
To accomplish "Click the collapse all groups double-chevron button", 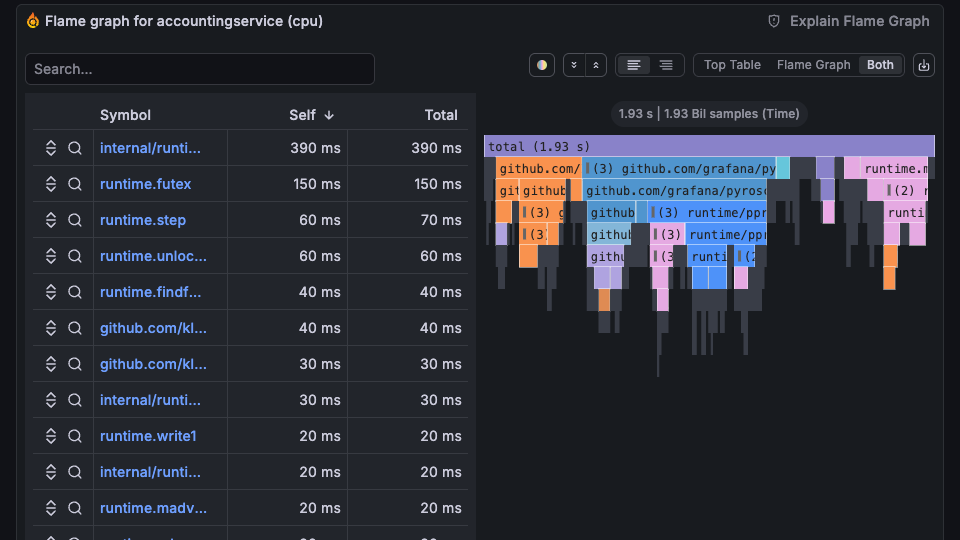I will coord(574,65).
